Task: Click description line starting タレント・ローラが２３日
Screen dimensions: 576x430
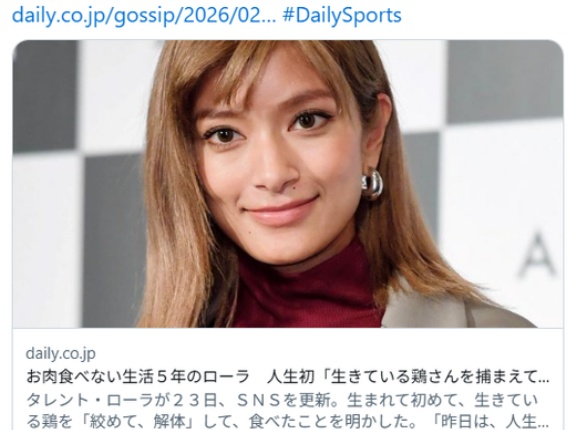Action: click(x=282, y=400)
